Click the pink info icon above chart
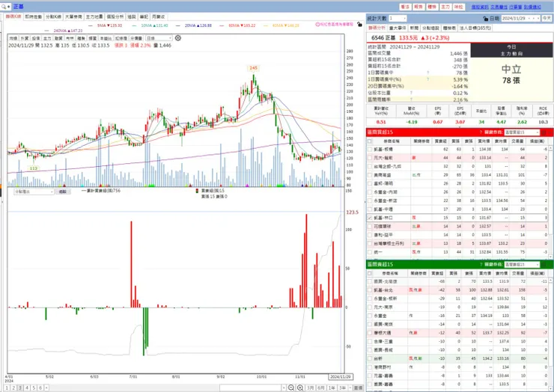This screenshot has width=554, height=392. (317, 25)
